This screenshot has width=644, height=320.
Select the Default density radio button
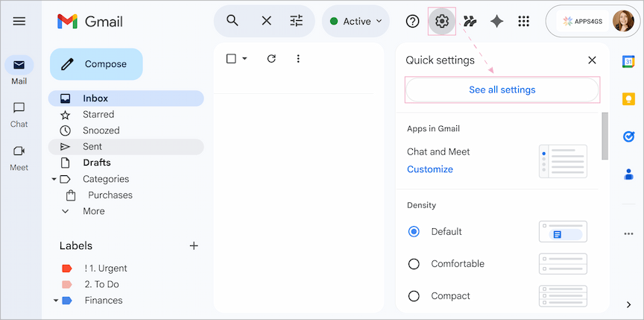click(x=414, y=232)
